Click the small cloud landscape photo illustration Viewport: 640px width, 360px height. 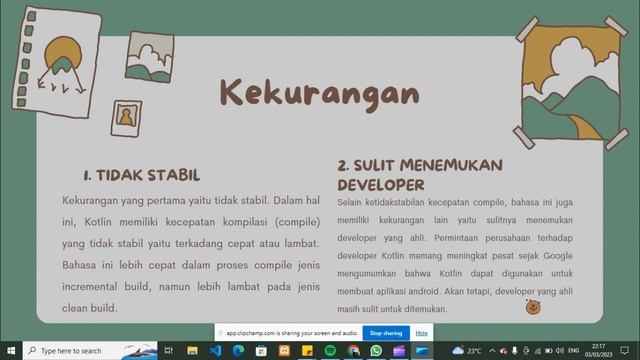[x=150, y=57]
